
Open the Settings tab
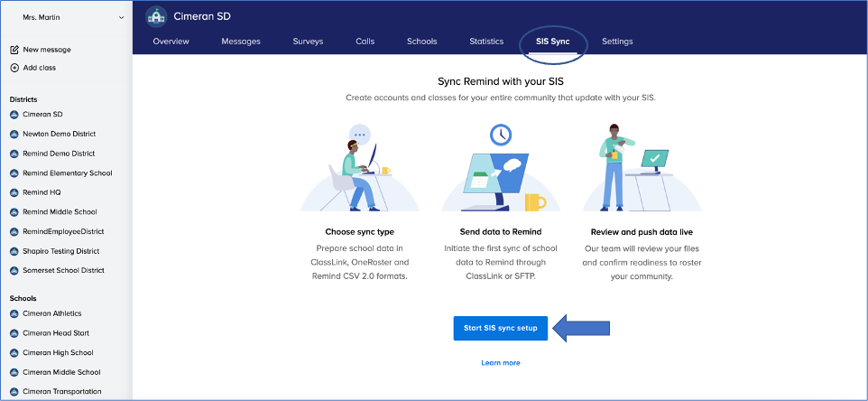(x=617, y=42)
